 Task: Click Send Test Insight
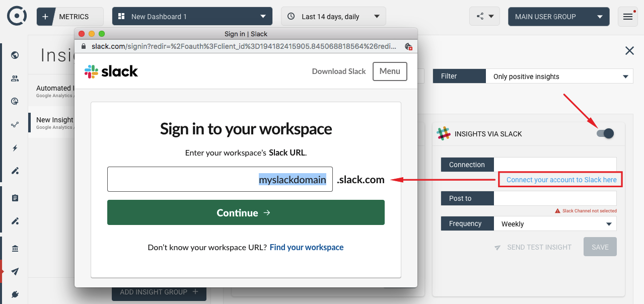point(533,247)
